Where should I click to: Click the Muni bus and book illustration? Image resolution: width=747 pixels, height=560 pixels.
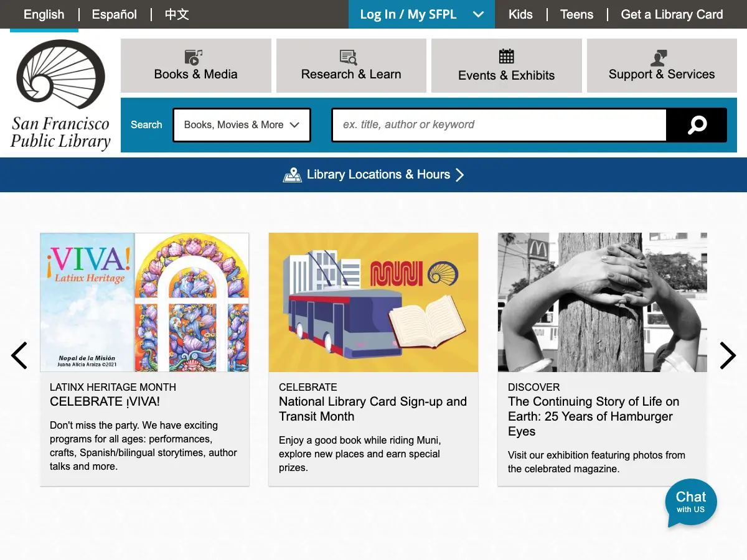click(x=374, y=302)
